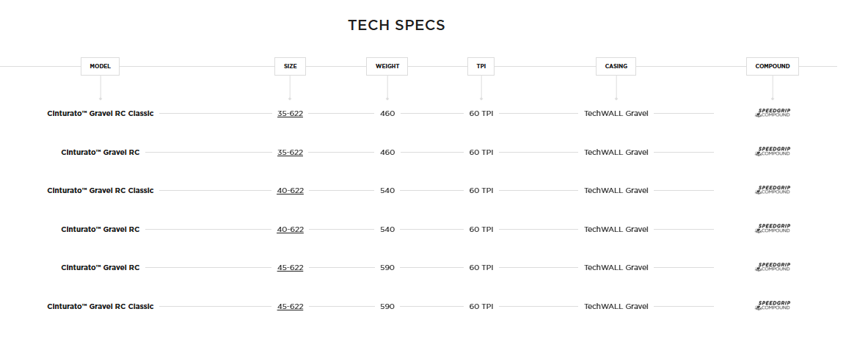
Task: Click SpeedGrip Compound logo in fifth row
Action: pos(773,267)
